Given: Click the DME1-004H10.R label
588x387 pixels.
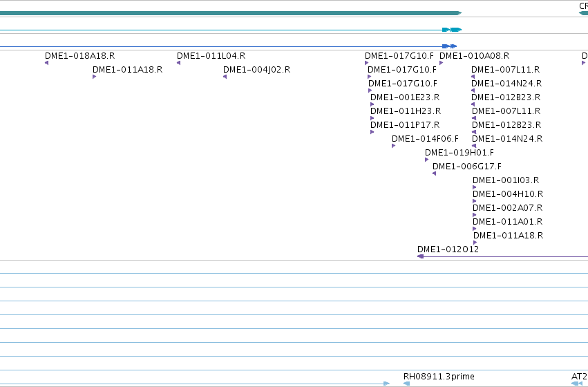Looking at the screenshot, I should [x=508, y=194].
